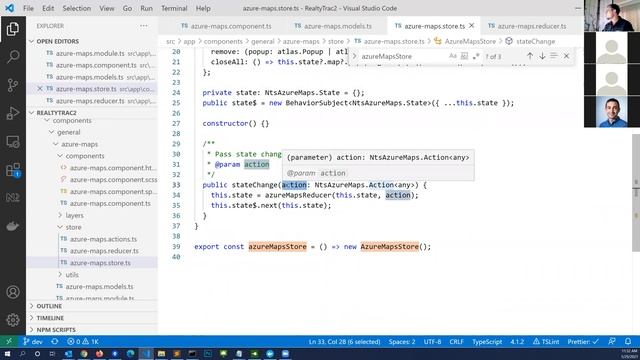Screen dimensions: 640x360
Task: Collapse the Open Editors section
Action: [x=31, y=41]
